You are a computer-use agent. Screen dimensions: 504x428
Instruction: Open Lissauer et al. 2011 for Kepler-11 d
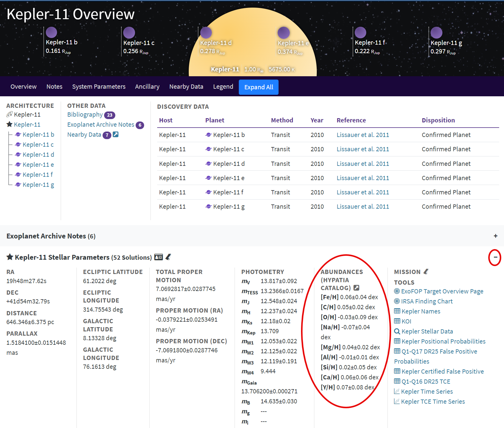pyautogui.click(x=363, y=164)
